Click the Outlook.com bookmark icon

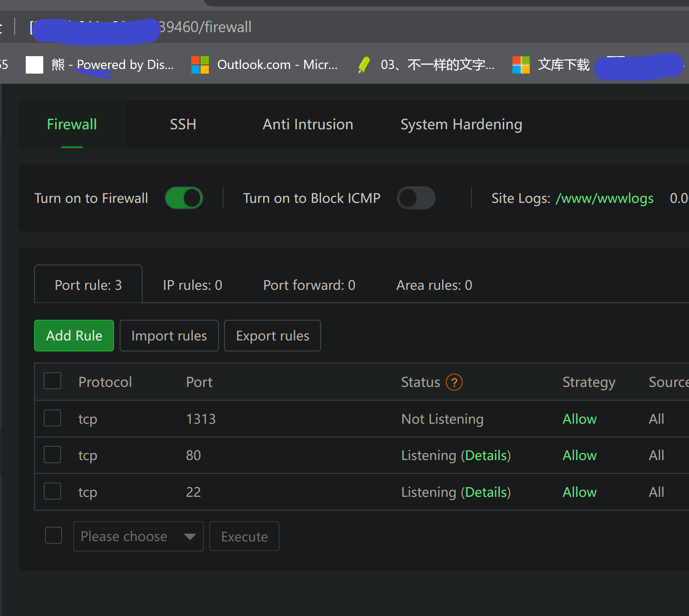(200, 65)
